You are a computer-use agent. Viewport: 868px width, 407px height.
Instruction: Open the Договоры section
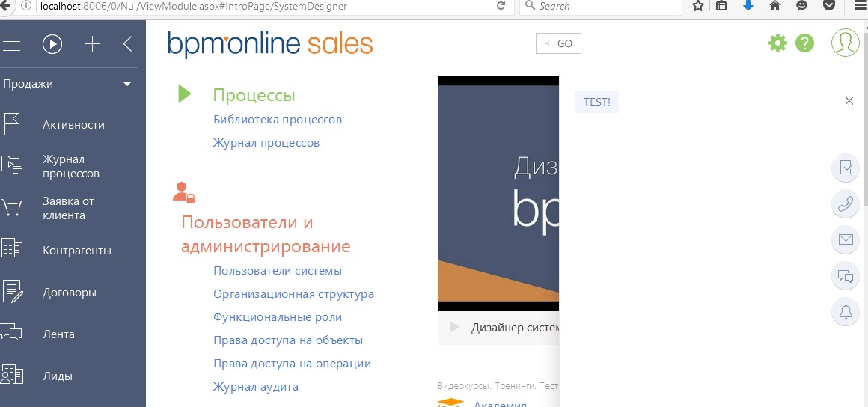click(x=70, y=293)
